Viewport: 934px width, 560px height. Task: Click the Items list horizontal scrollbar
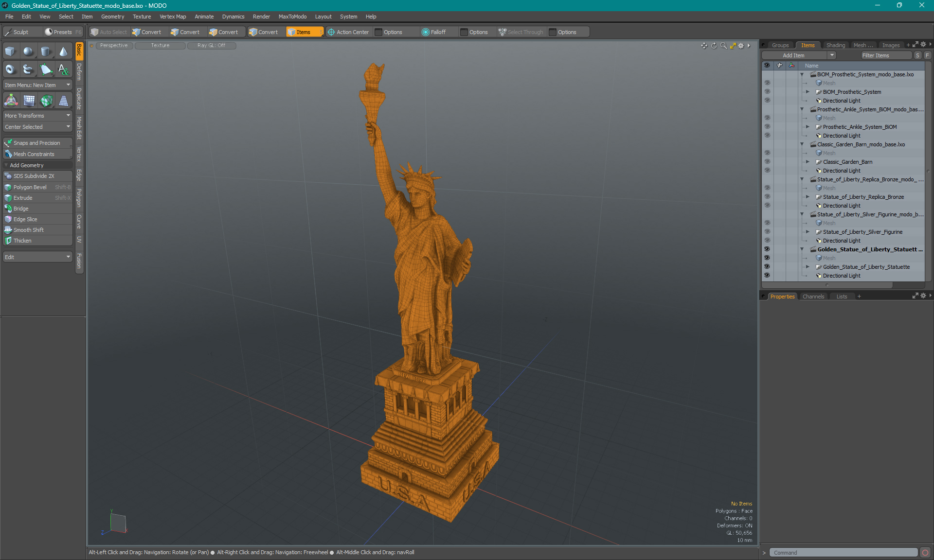[x=827, y=285]
